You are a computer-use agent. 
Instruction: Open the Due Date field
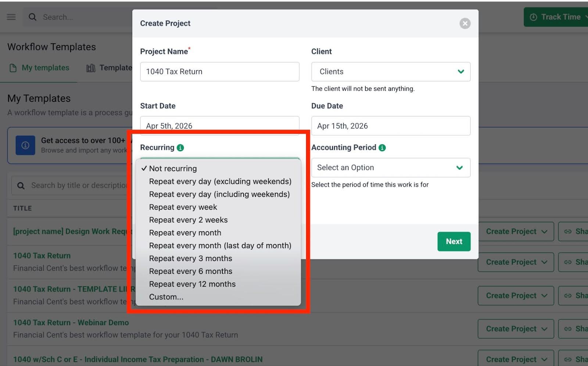(391, 126)
